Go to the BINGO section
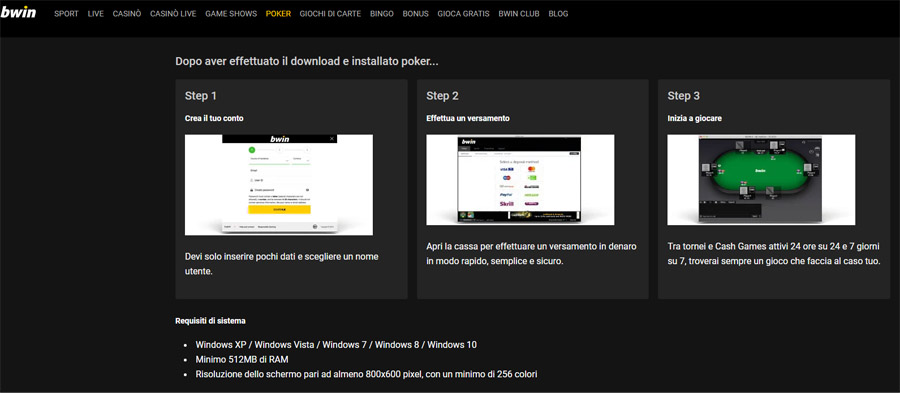Viewport: 900px width, 393px height. tap(382, 14)
